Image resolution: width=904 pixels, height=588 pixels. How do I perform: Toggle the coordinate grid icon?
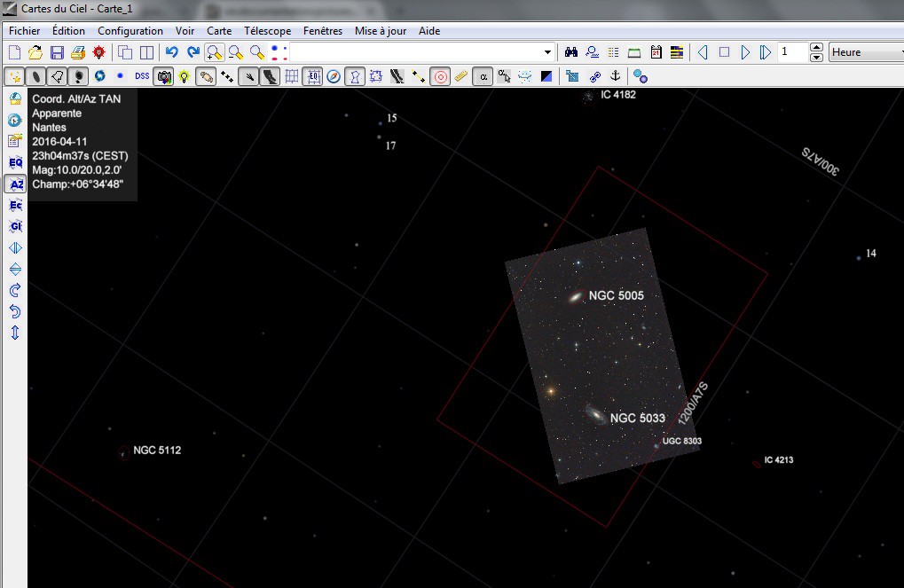click(x=291, y=76)
